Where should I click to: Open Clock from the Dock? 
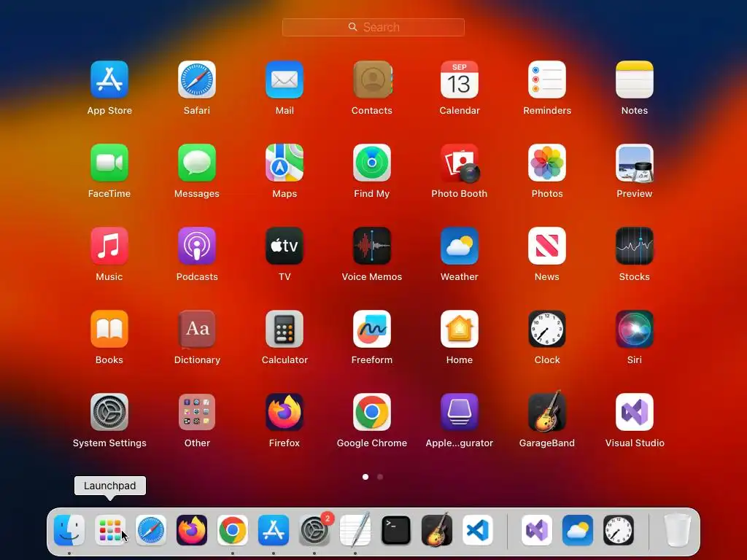tap(619, 530)
